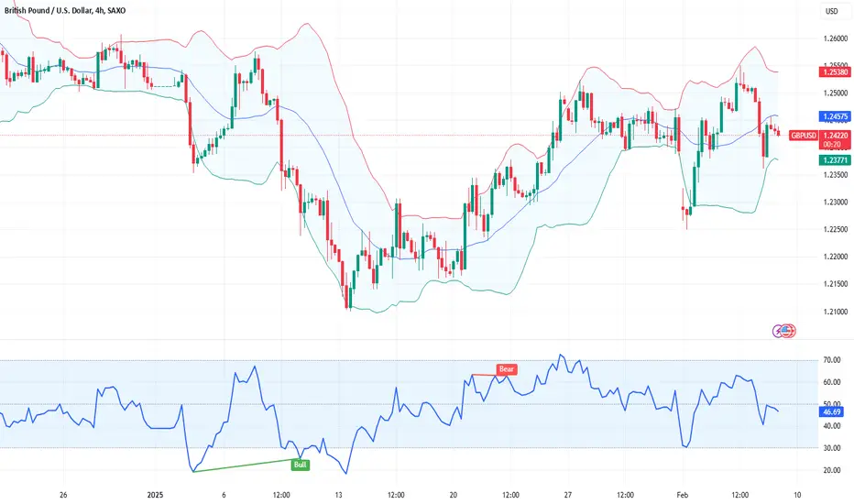Click the 1.25000 price axis label
The width and height of the screenshot is (854, 504).
(x=836, y=93)
